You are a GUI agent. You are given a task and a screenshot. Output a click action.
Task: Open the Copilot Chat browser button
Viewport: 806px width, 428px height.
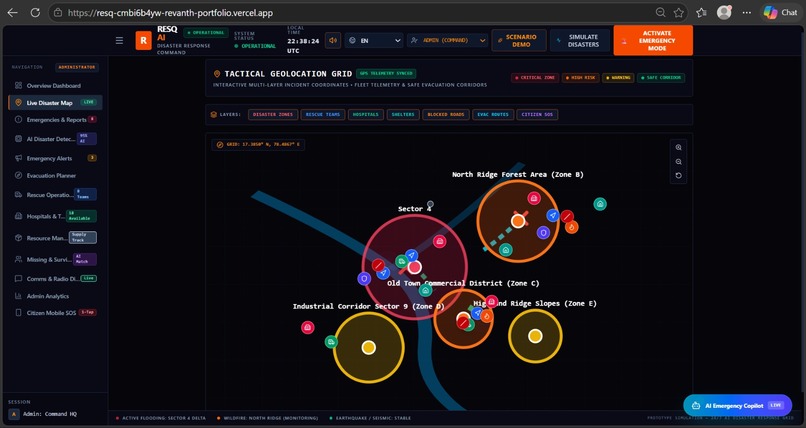click(780, 12)
